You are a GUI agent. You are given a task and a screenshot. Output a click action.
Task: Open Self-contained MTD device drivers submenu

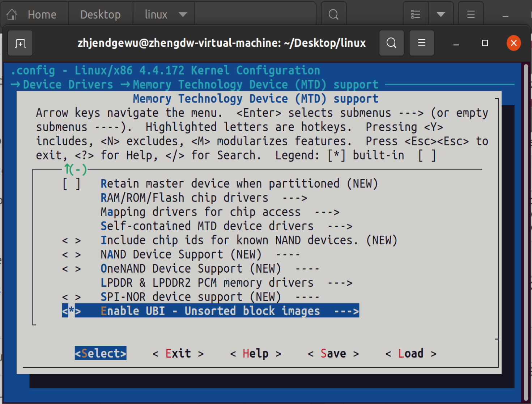tap(226, 226)
